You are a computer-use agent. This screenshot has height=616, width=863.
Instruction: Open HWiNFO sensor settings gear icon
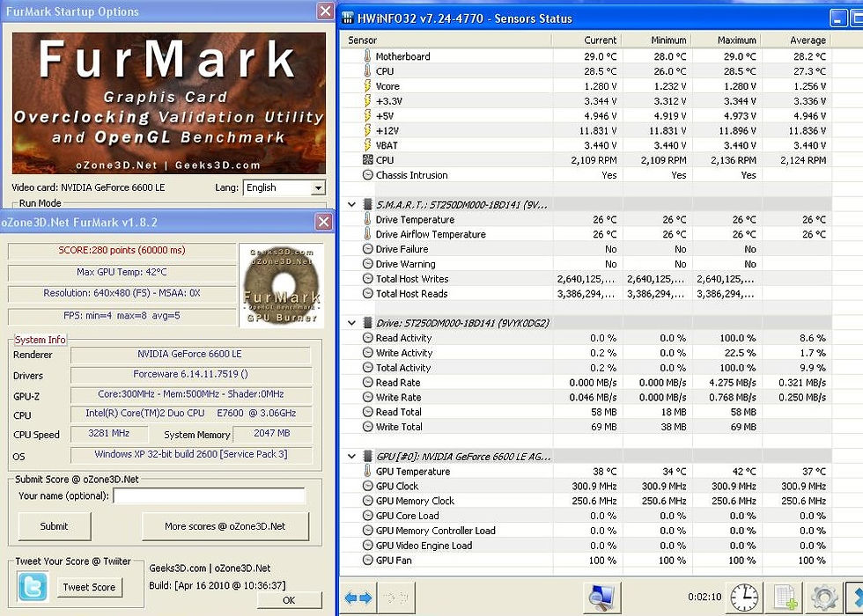[824, 598]
